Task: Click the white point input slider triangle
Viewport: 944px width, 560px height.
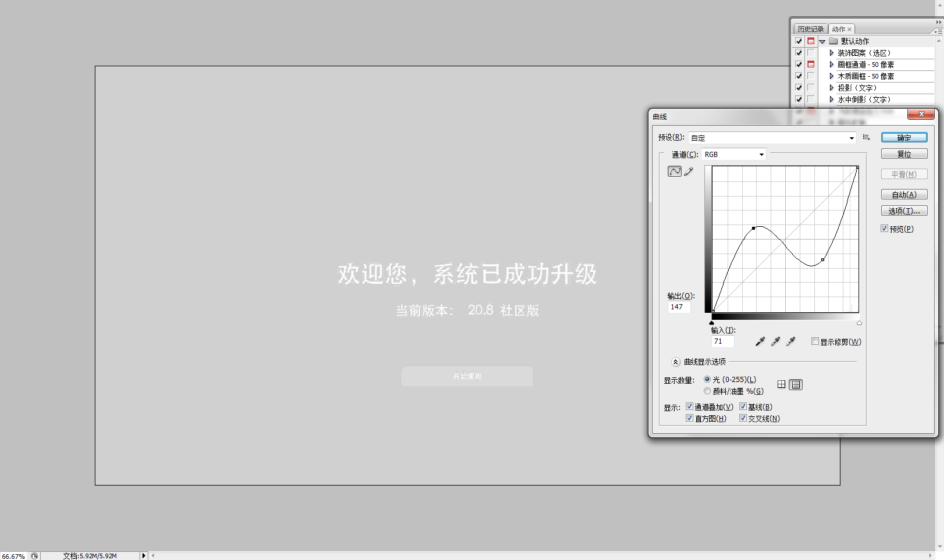Action: 859,323
